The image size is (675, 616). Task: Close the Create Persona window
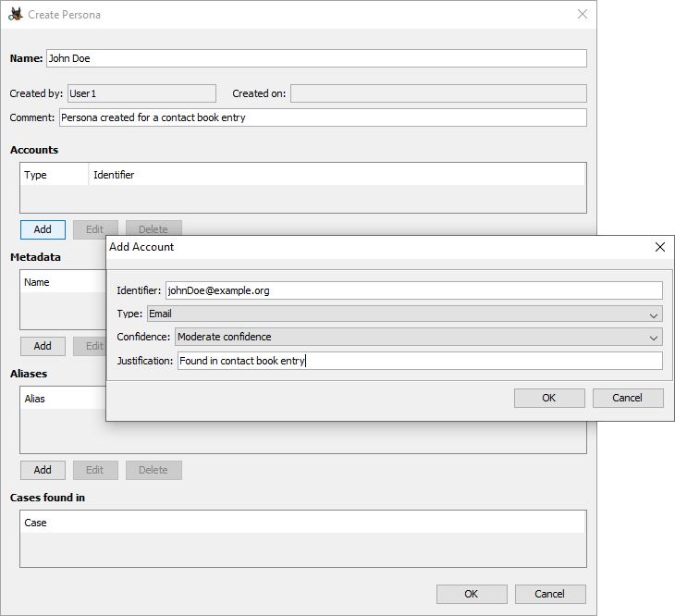(582, 15)
